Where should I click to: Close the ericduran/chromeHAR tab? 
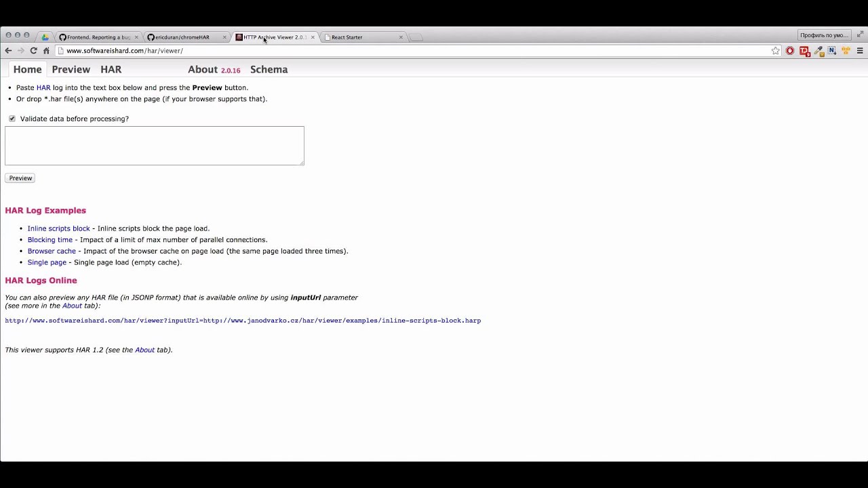(224, 37)
